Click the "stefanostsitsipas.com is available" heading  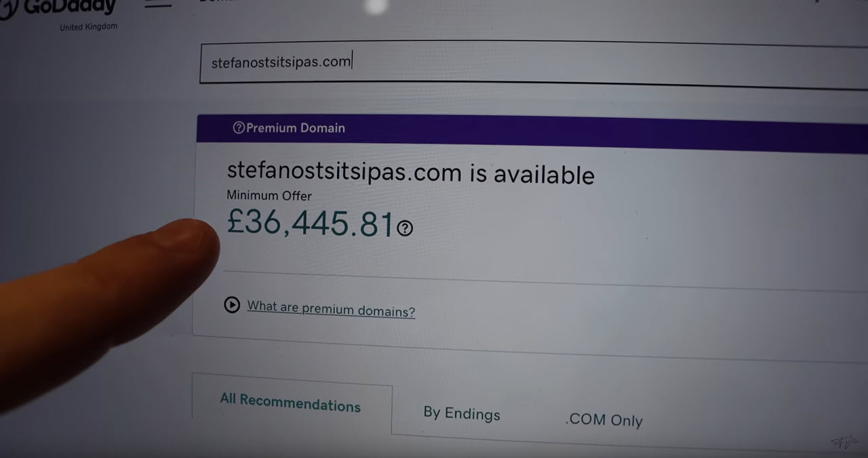[x=410, y=173]
